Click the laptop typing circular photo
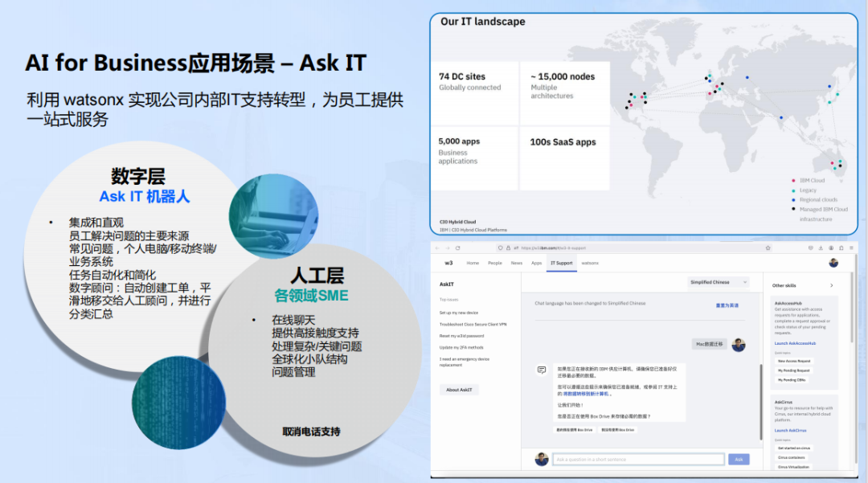 [x=273, y=216]
